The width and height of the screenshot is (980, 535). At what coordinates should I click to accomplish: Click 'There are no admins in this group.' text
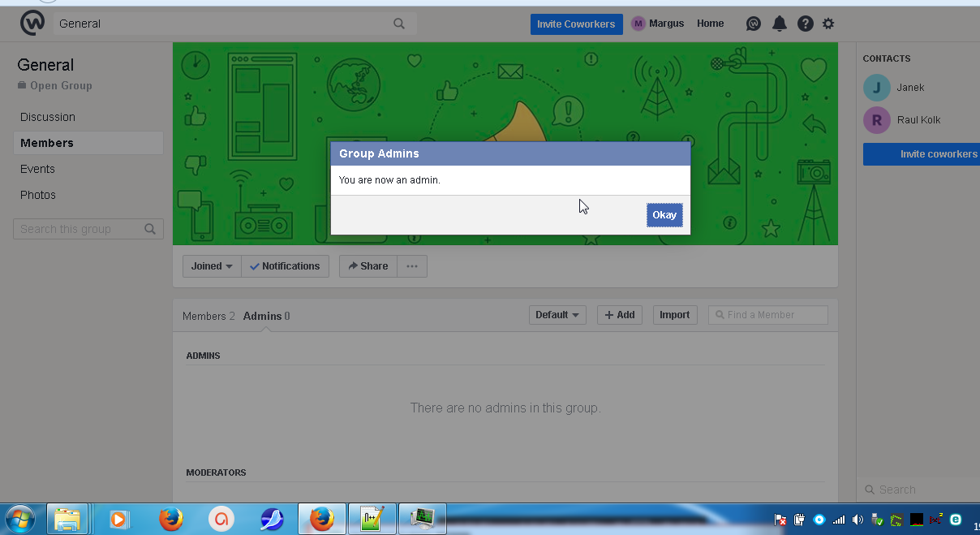coord(505,408)
